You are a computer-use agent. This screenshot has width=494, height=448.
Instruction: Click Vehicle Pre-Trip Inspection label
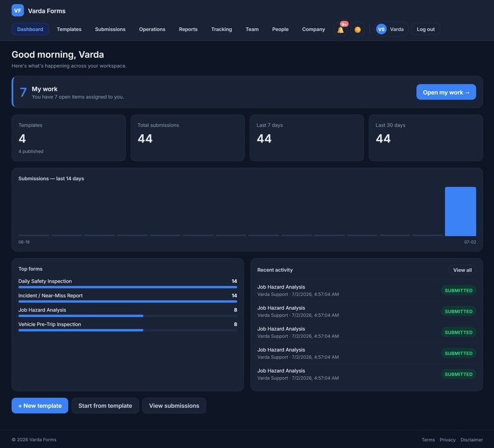tap(50, 324)
